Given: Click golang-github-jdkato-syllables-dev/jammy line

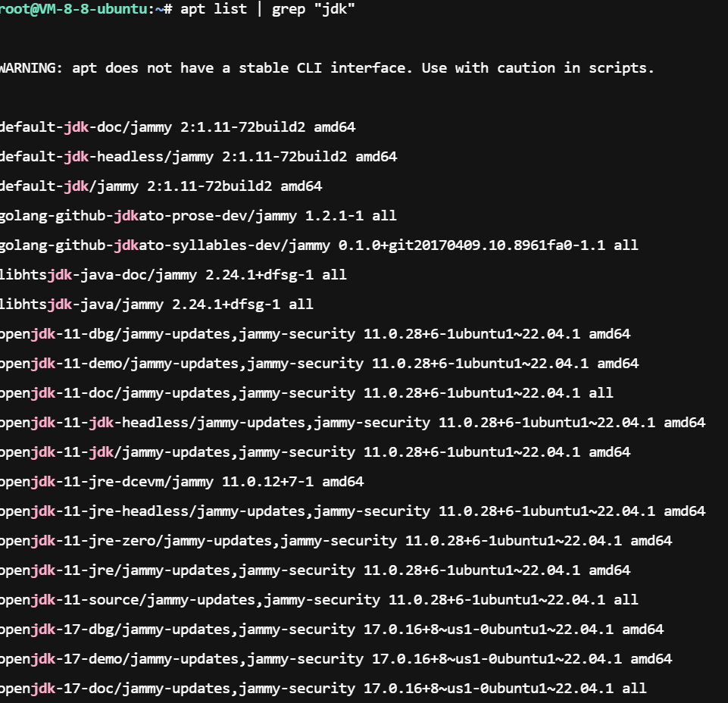Looking at the screenshot, I should [x=319, y=245].
